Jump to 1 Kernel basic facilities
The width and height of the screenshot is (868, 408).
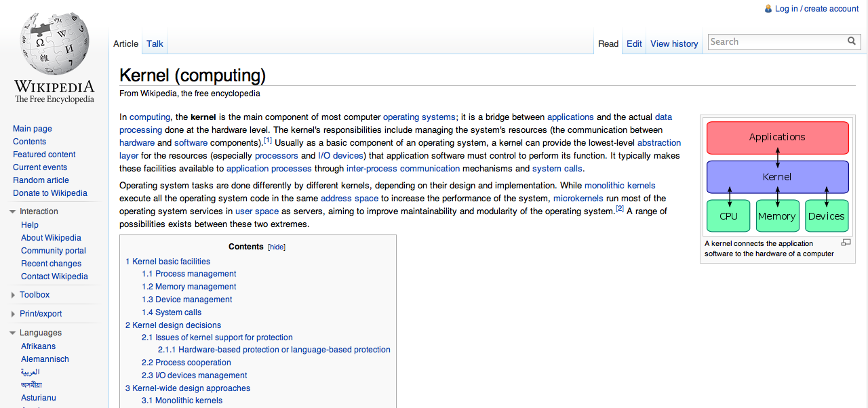pyautogui.click(x=167, y=262)
